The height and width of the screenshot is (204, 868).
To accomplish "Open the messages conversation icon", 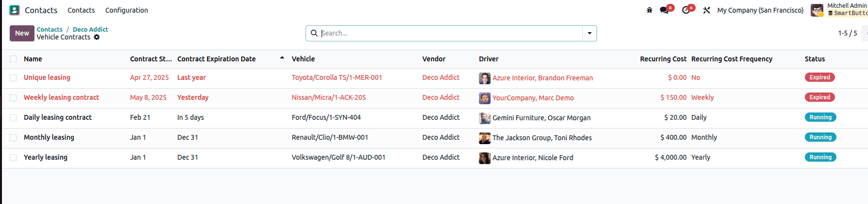I will tap(664, 10).
